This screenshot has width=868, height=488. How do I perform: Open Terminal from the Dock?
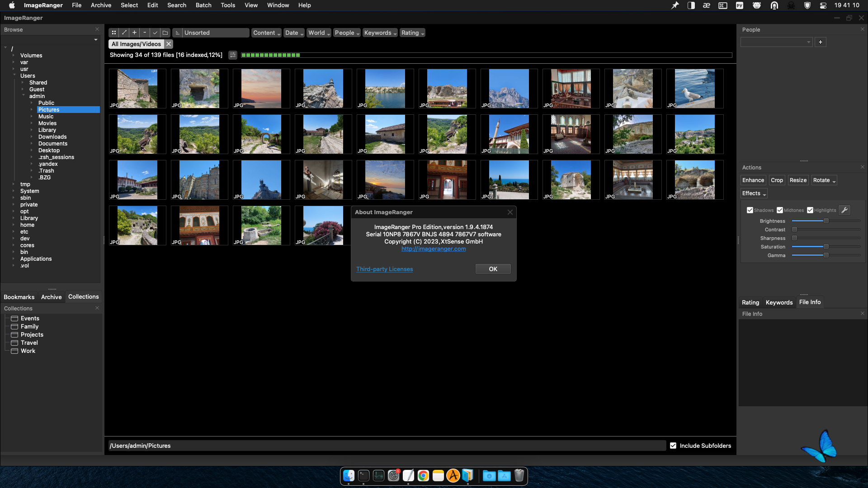coord(363,476)
